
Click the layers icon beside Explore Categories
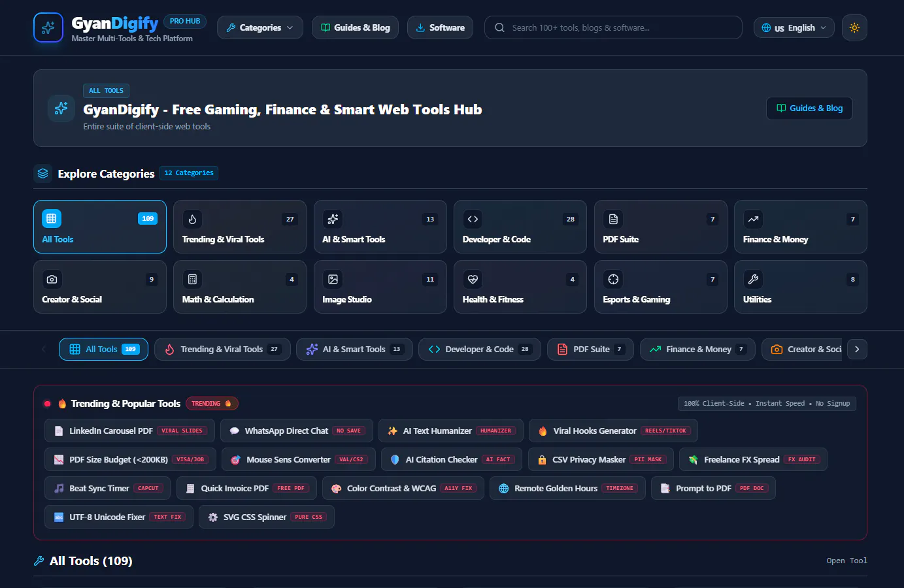coord(42,174)
